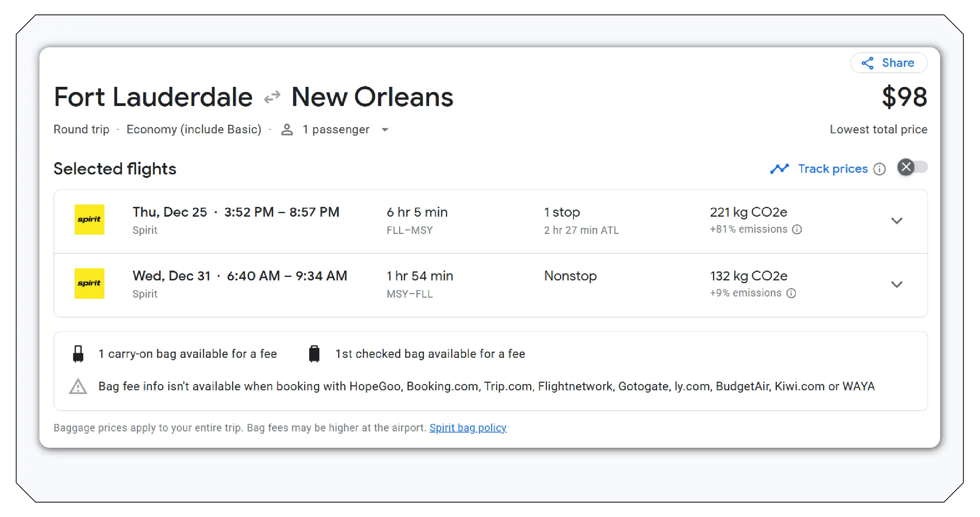Click the checked bag icon
Image resolution: width=980 pixels, height=517 pixels.
click(x=314, y=353)
